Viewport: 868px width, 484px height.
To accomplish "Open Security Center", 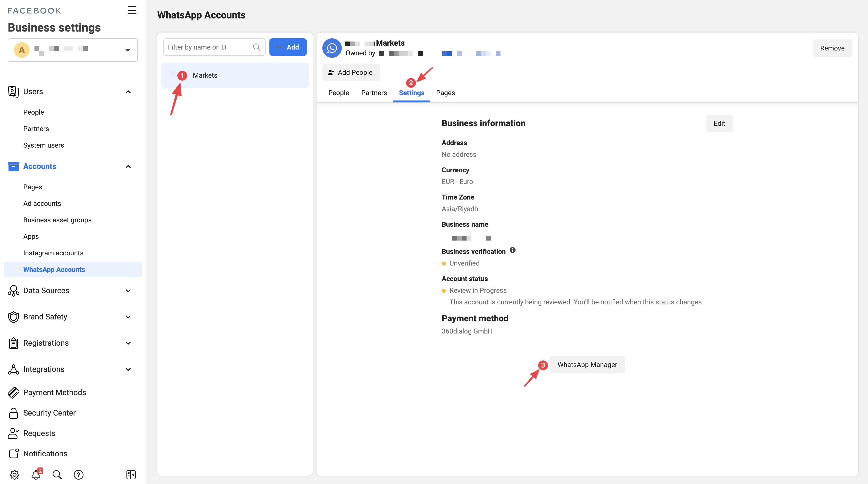I will [49, 413].
